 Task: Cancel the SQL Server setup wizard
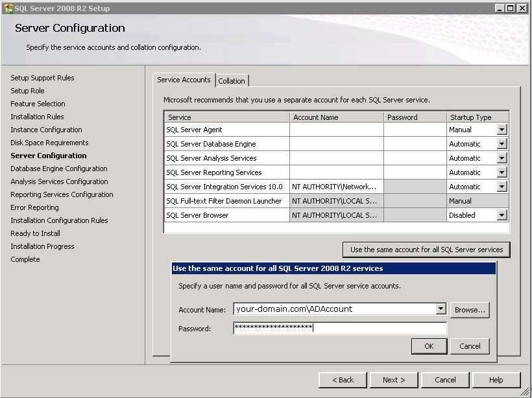click(x=445, y=380)
